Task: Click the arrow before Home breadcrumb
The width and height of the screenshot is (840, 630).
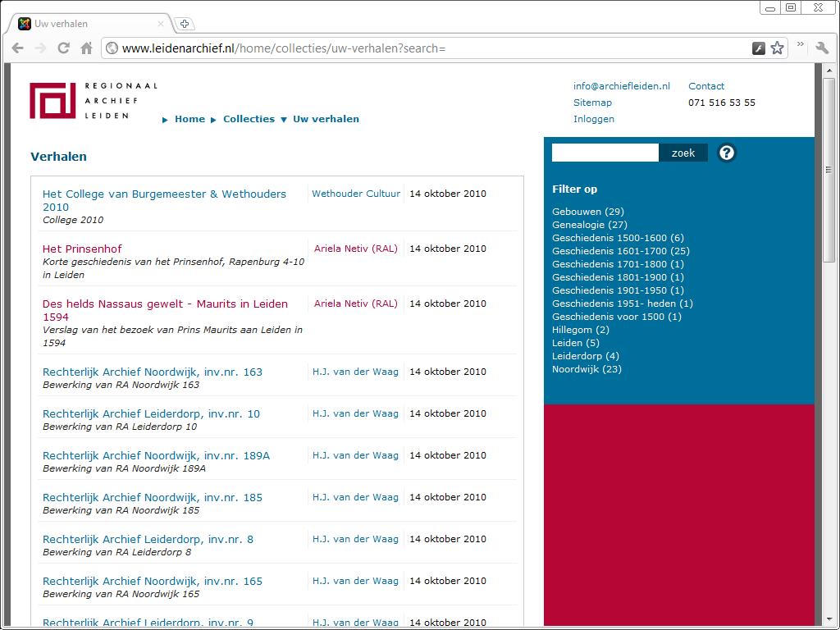Action: pos(166,120)
